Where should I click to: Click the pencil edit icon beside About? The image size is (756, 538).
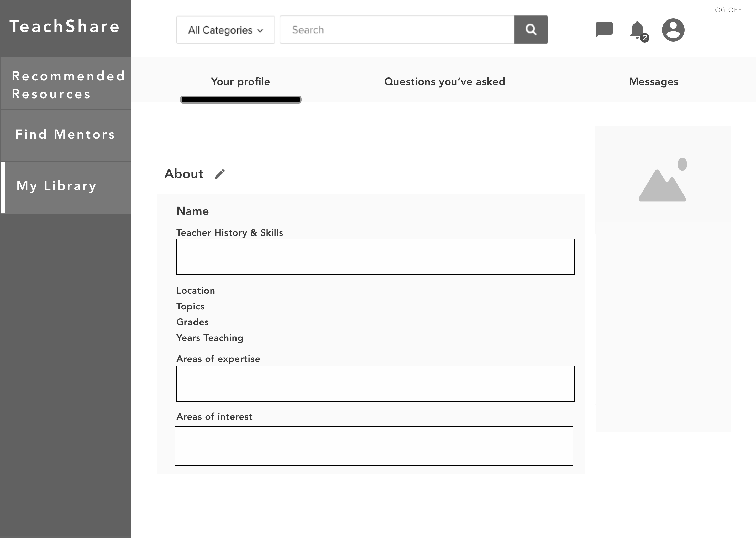(x=220, y=174)
